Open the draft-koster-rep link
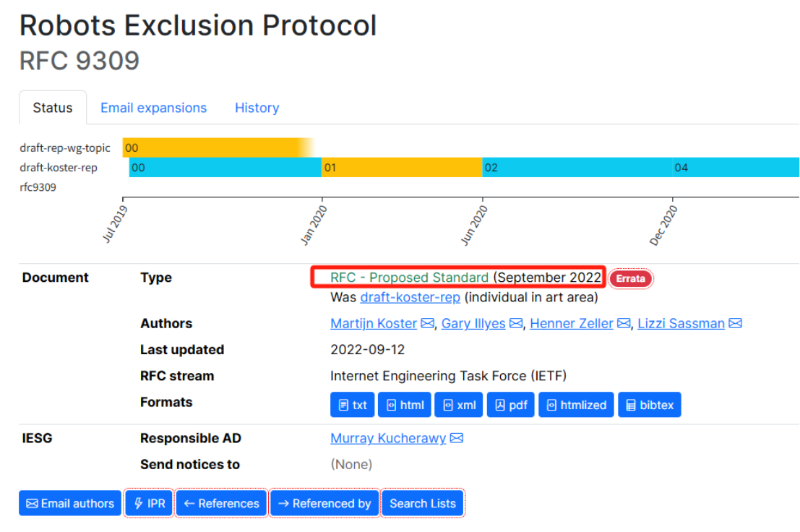Viewport: 800px width, 532px height. pos(410,297)
